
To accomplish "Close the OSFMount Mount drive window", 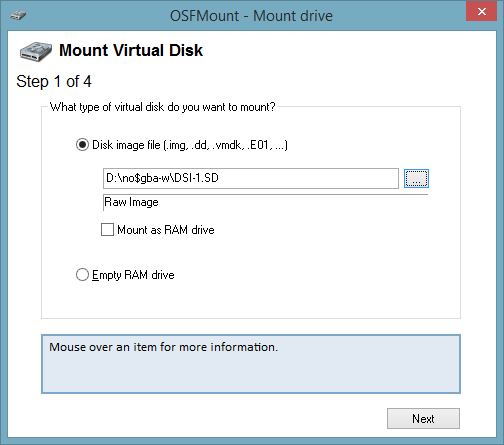I will [481, 12].
